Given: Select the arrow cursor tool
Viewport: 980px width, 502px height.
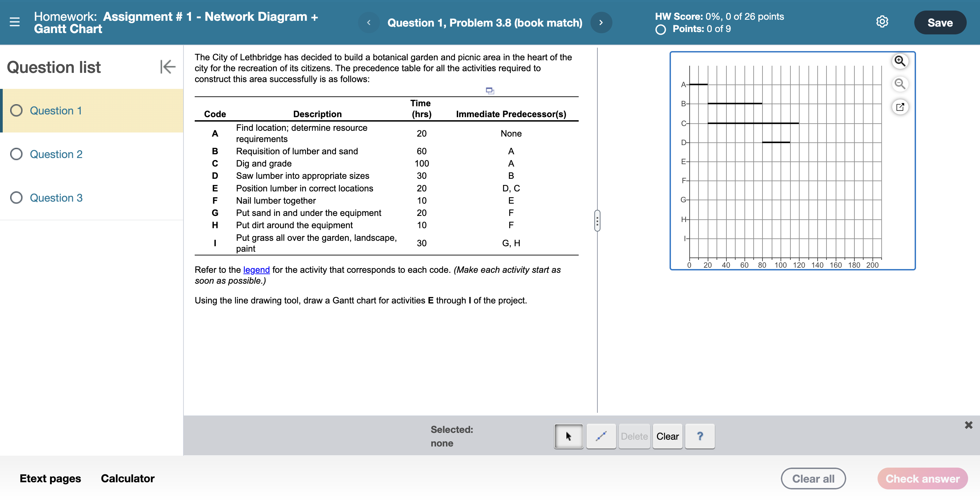Looking at the screenshot, I should (x=568, y=436).
